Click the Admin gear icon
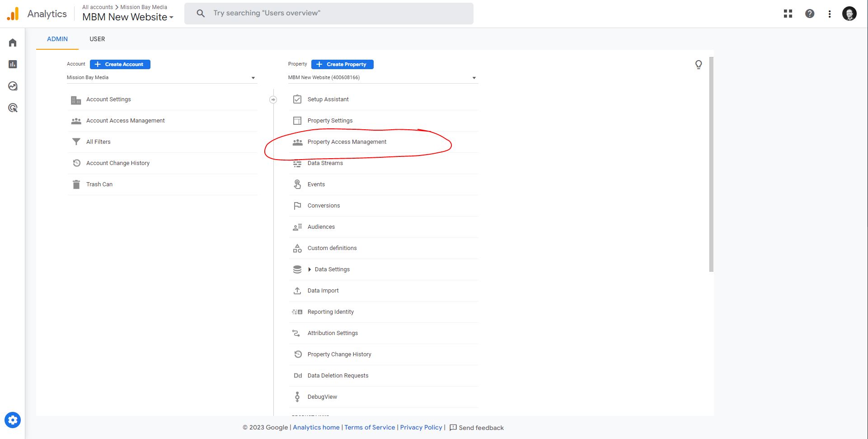868x439 pixels. (13, 420)
